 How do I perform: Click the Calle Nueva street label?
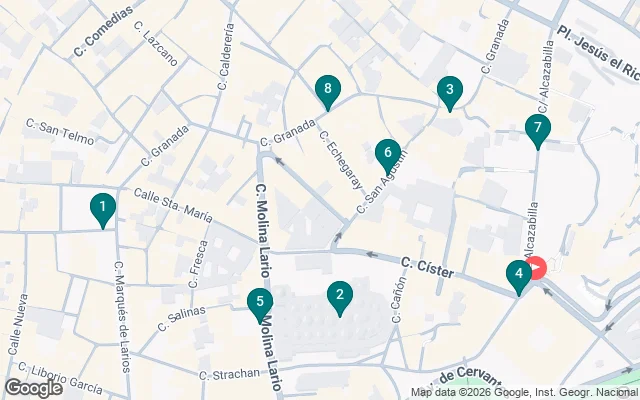[18, 324]
